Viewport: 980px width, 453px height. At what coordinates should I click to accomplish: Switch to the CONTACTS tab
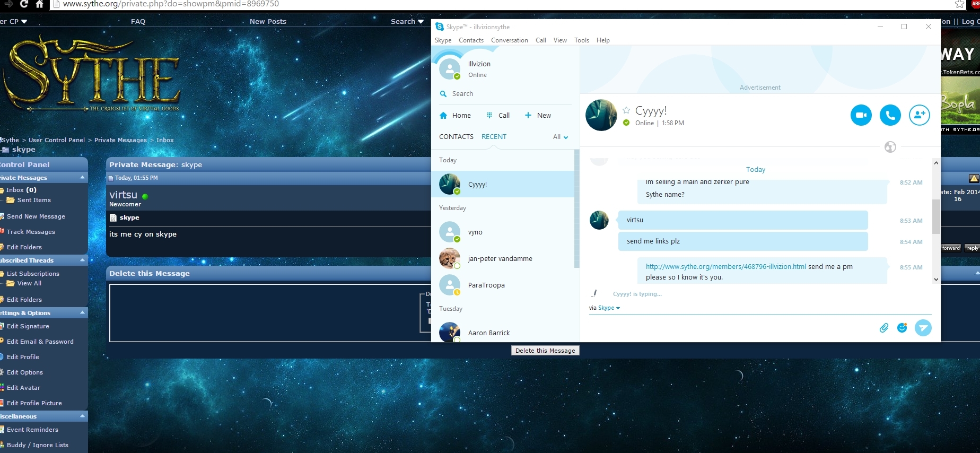tap(456, 136)
